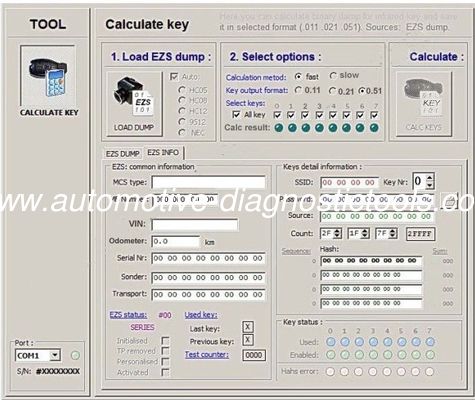This screenshot has width=475, height=400.
Task: Click the Last key X box
Action: tap(248, 327)
